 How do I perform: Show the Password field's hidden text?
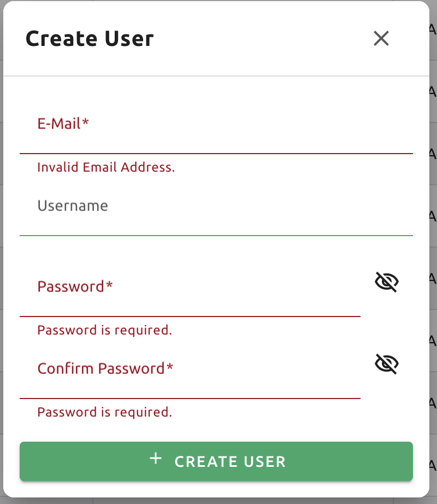pyautogui.click(x=387, y=282)
